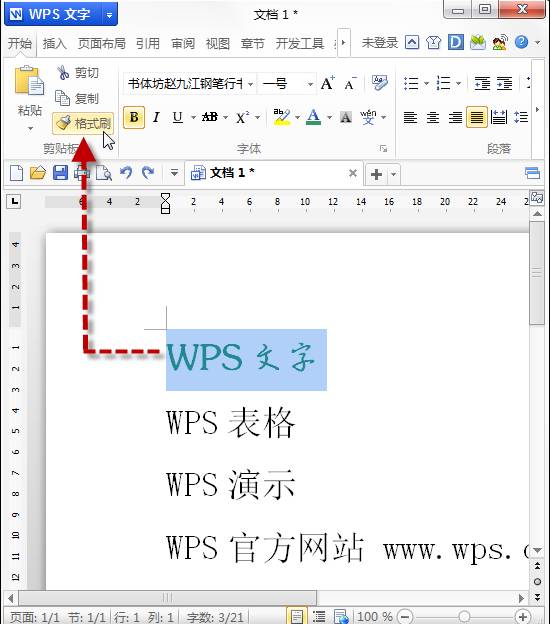
Task: Open the font color dropdown arrow
Action: coord(329,117)
